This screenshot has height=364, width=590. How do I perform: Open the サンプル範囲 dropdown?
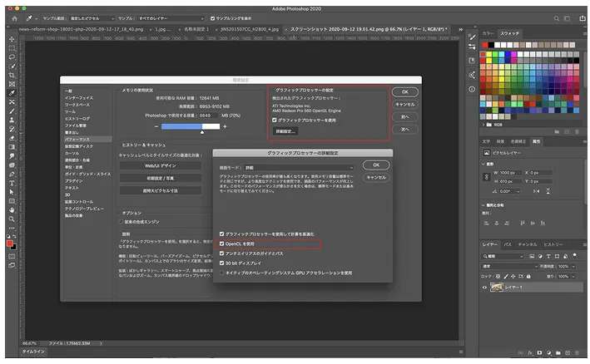pos(92,18)
